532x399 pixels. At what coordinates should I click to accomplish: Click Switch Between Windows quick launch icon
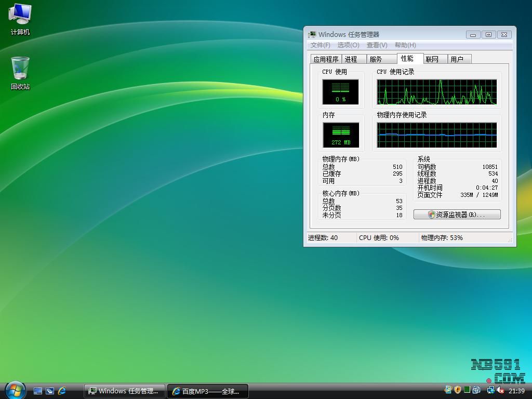pos(50,391)
